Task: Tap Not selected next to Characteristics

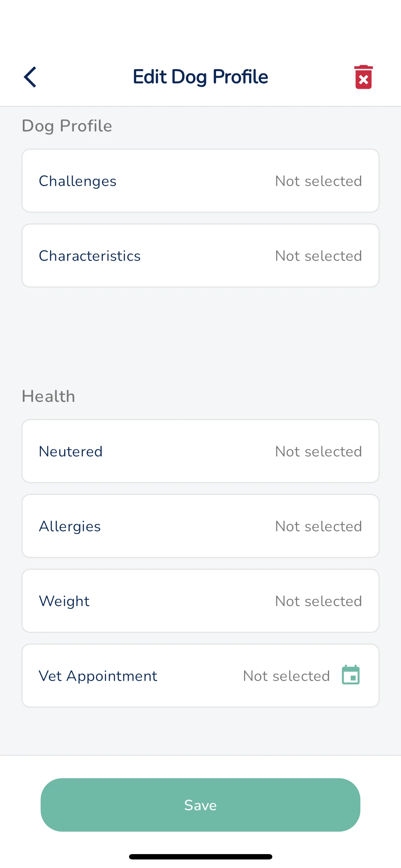Action: pyautogui.click(x=319, y=256)
